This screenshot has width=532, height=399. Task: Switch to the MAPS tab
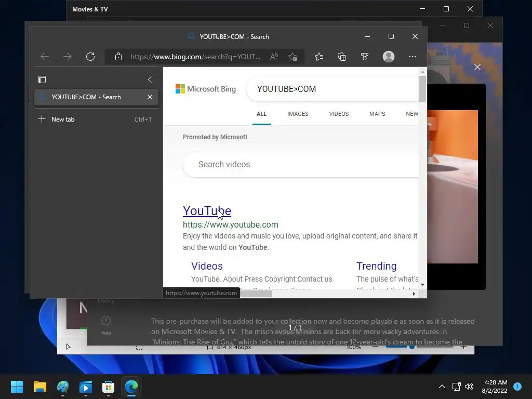pyautogui.click(x=377, y=114)
